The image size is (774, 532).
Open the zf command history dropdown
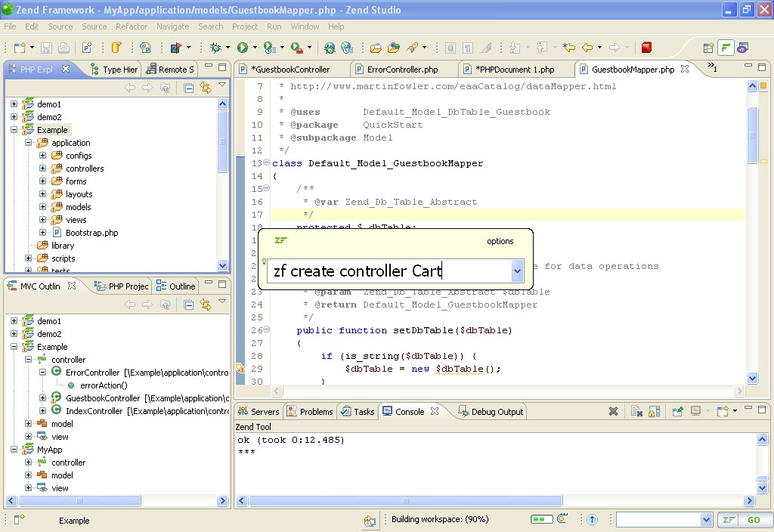coord(517,271)
